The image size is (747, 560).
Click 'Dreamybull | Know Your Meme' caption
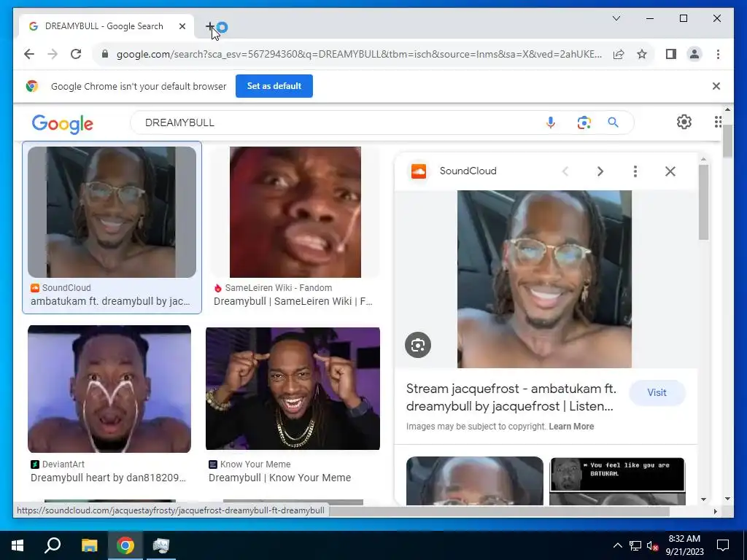279,478
